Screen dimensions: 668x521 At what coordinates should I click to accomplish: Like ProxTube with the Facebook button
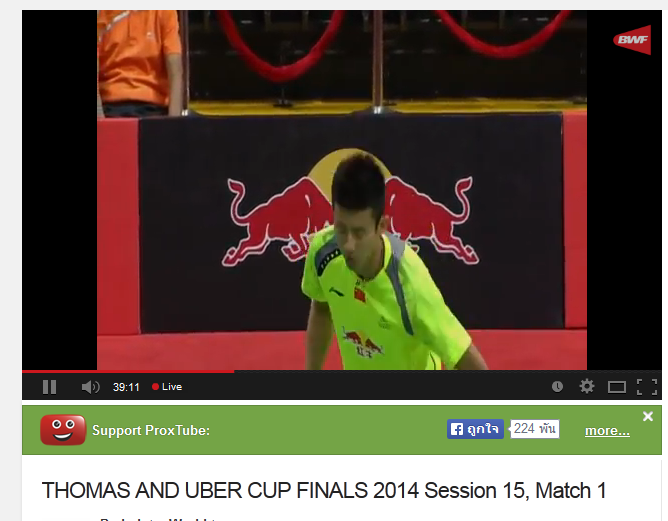click(475, 429)
